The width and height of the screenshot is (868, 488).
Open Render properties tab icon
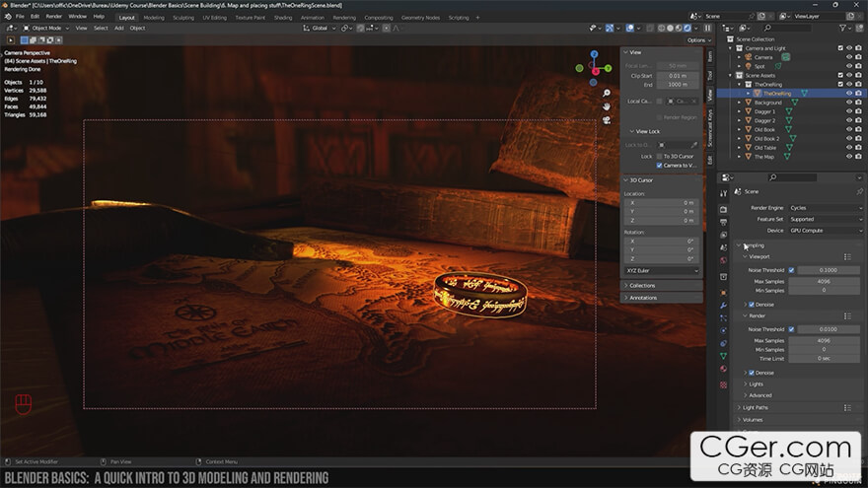point(724,210)
